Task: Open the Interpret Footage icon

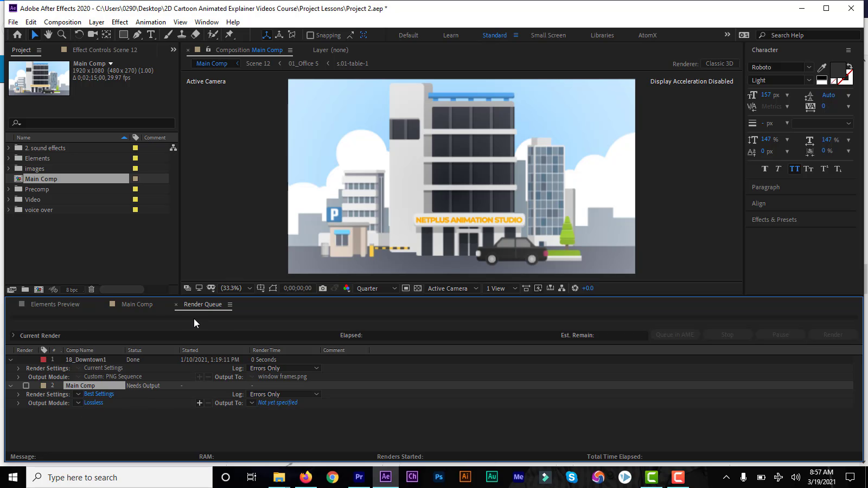Action: [11, 290]
